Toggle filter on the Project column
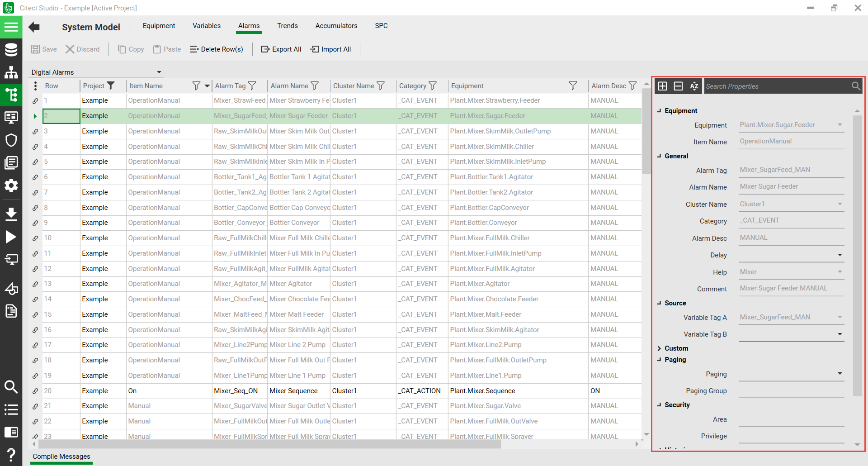 (111, 86)
